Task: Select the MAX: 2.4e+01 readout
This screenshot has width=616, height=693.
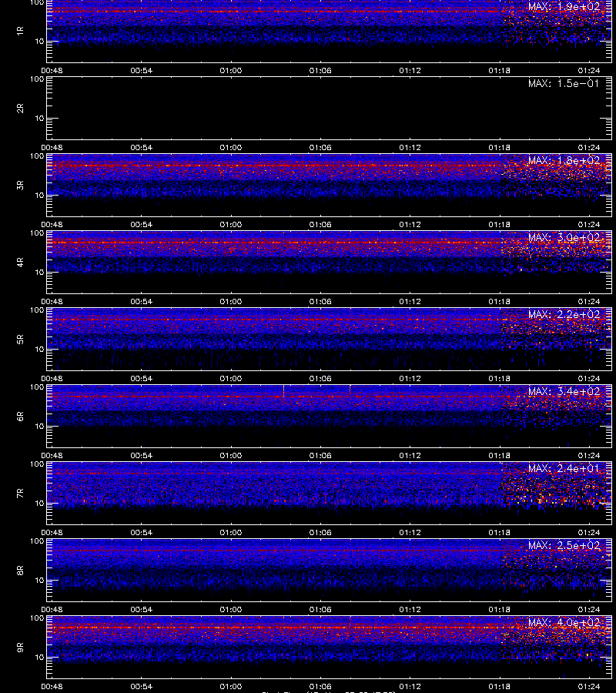Action: 564,468
